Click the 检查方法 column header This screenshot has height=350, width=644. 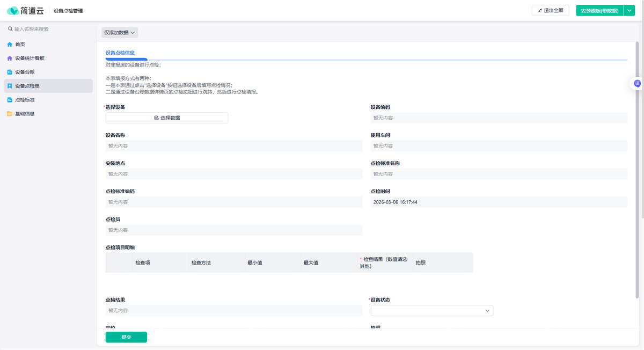tap(216, 262)
